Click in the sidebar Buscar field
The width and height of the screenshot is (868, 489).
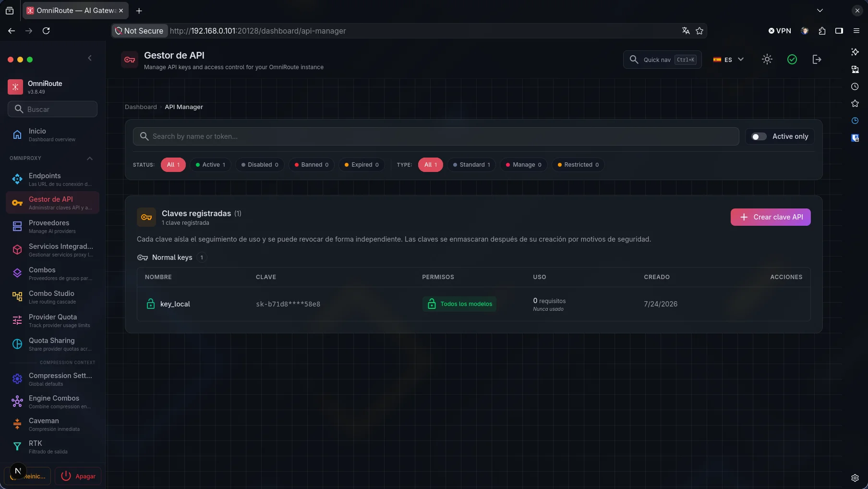tap(52, 109)
